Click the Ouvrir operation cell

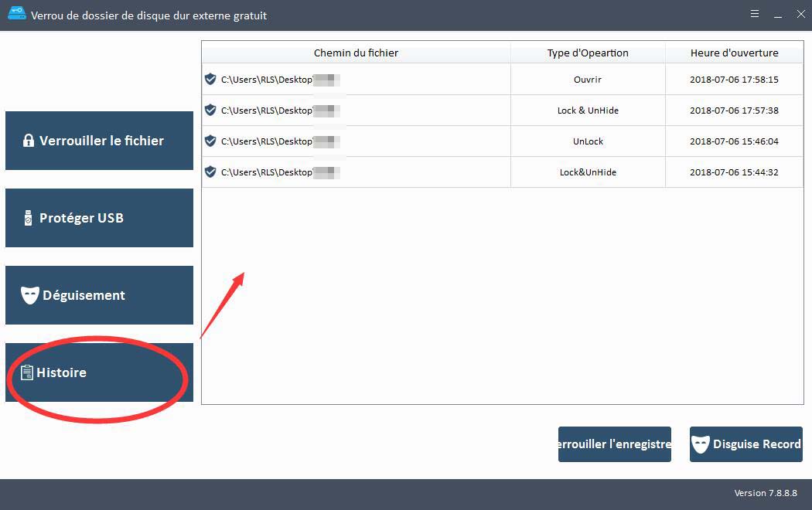588,80
